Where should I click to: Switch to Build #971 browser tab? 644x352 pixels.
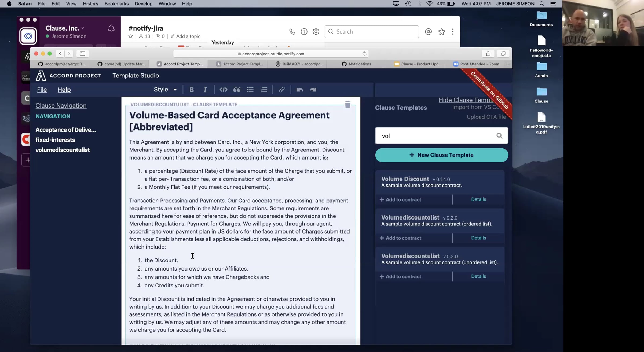click(x=299, y=64)
